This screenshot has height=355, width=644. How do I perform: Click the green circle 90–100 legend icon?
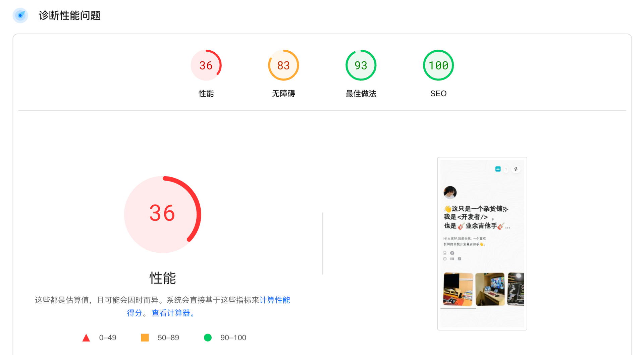coord(208,338)
